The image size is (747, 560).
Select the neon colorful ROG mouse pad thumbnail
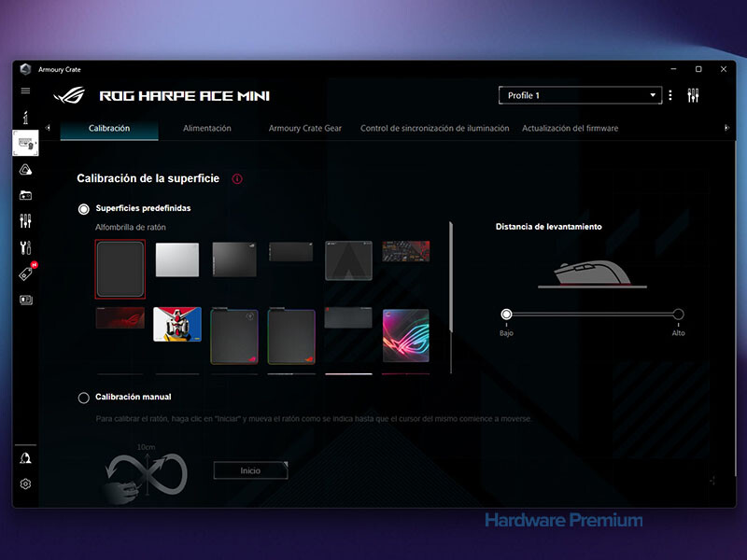coord(406,336)
